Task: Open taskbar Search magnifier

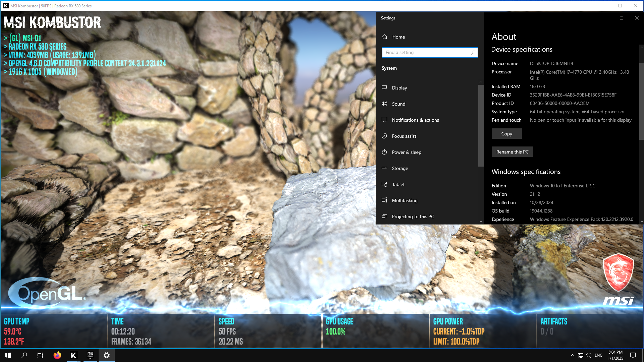Action: (x=24, y=355)
